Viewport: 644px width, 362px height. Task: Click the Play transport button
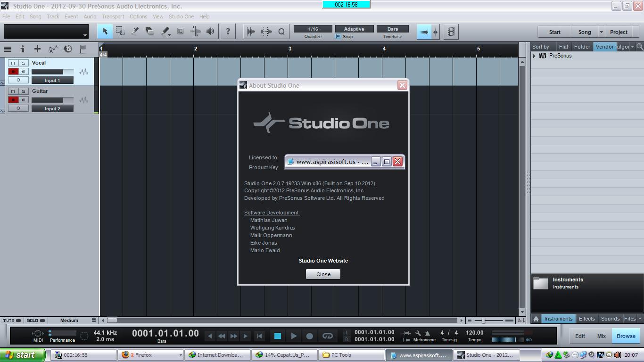click(294, 336)
